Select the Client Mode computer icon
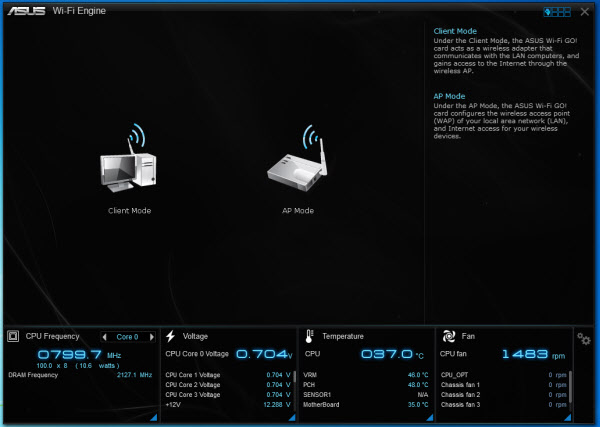600x427 pixels. 128,158
